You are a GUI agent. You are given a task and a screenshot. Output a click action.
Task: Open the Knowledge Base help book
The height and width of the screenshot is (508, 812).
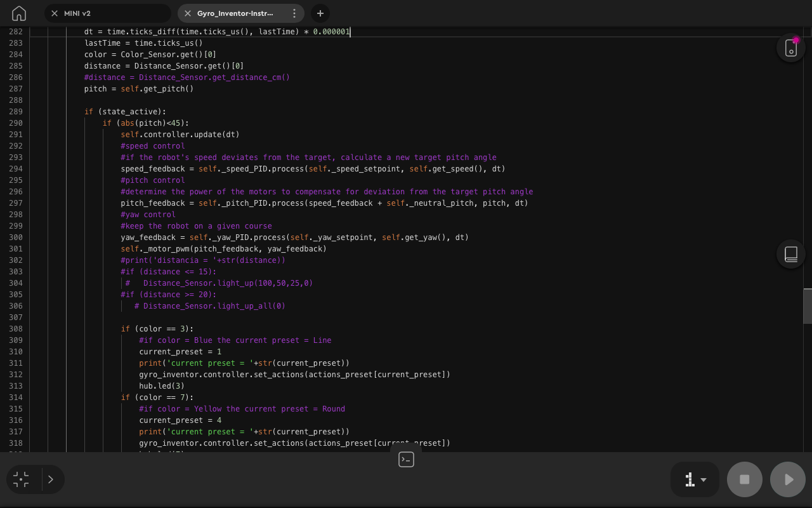[790, 254]
